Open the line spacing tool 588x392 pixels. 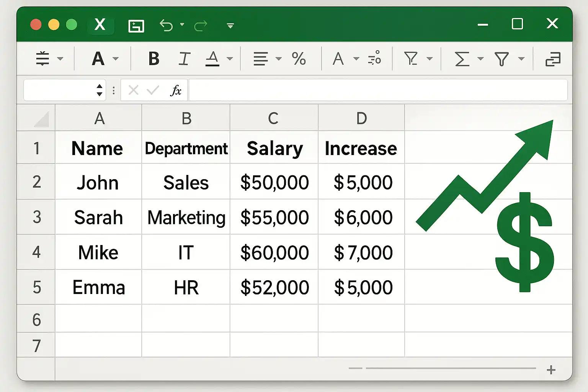coord(42,59)
